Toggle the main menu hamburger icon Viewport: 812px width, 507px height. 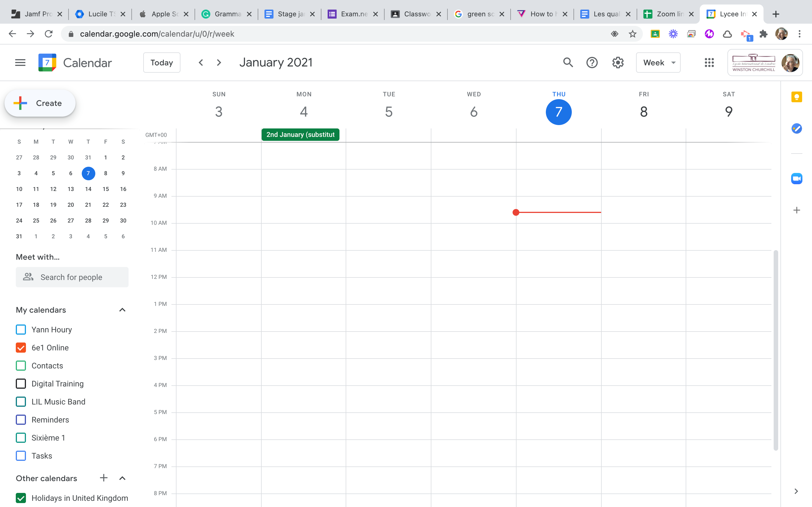pyautogui.click(x=20, y=63)
